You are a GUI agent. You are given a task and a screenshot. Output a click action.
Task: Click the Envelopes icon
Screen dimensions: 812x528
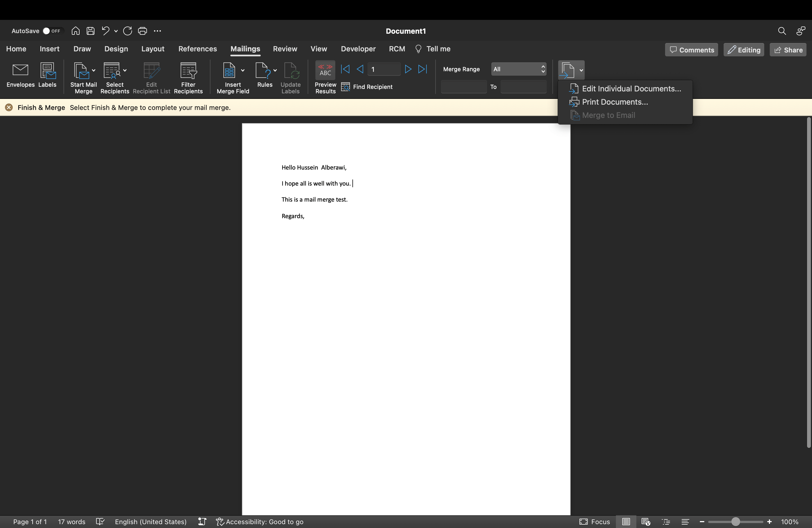[x=20, y=71]
